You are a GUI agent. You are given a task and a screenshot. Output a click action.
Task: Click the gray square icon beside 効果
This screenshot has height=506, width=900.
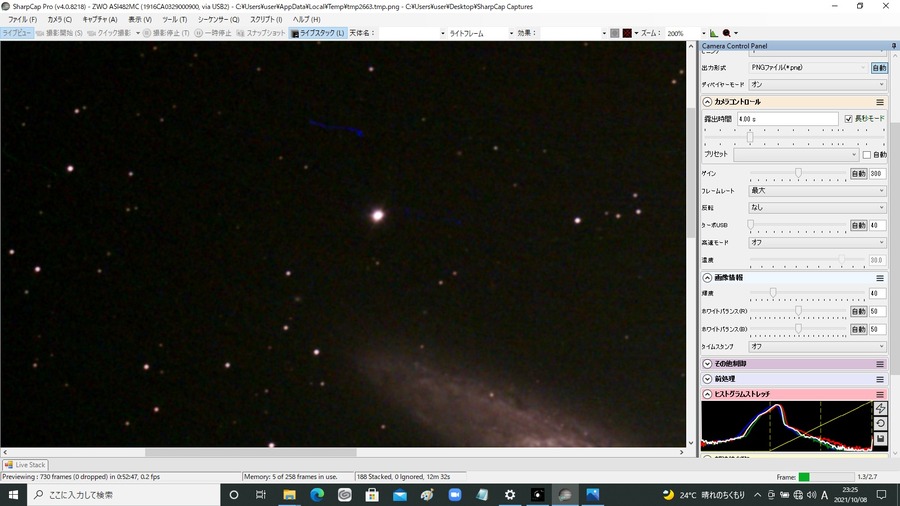tap(615, 33)
